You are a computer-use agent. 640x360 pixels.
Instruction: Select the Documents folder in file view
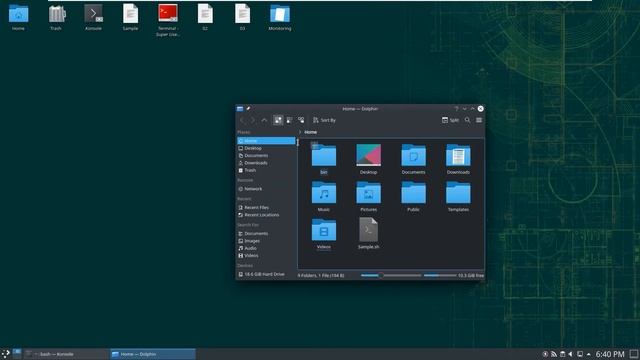pyautogui.click(x=413, y=158)
